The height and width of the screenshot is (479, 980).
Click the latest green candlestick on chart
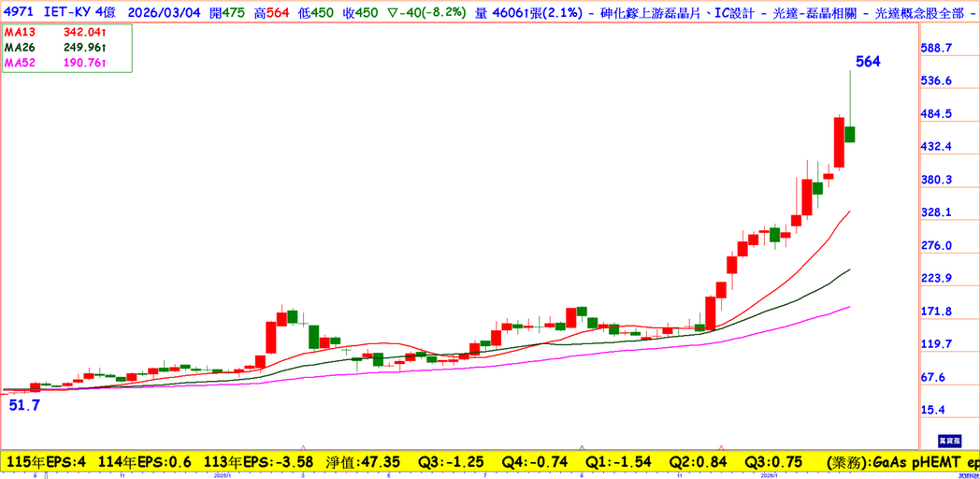[x=850, y=134]
